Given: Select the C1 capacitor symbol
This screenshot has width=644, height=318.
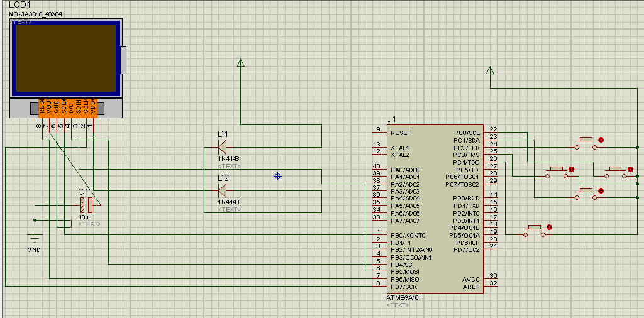Looking at the screenshot, I should 87,205.
